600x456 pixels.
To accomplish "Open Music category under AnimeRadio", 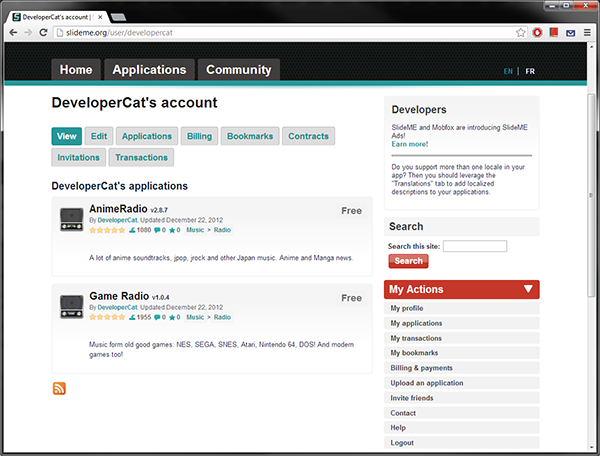I will (x=195, y=230).
